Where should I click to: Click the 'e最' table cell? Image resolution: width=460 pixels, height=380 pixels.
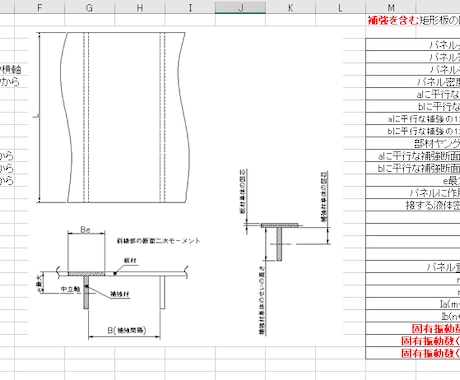[413, 181]
